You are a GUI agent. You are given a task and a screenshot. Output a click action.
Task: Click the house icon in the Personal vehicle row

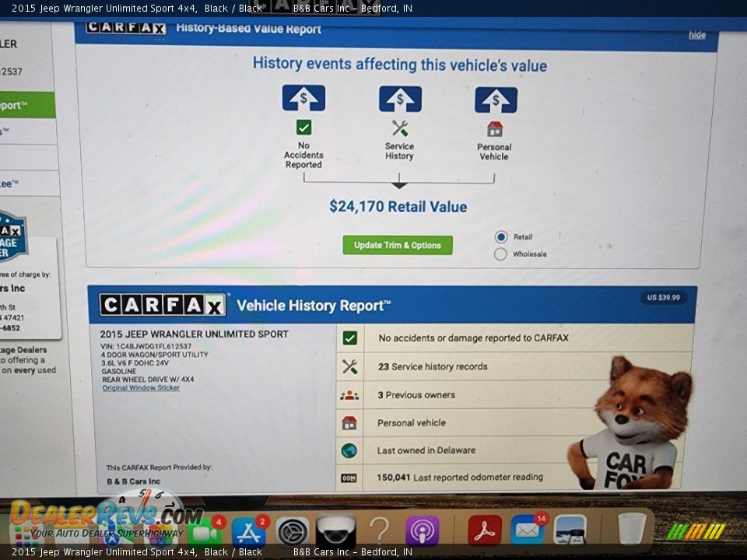coord(349,423)
